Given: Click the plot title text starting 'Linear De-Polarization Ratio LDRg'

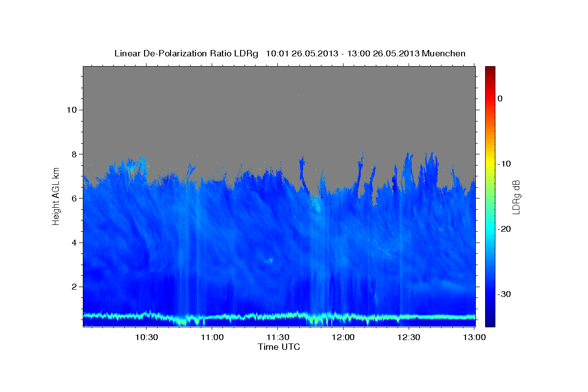Looking at the screenshot, I should tap(290, 53).
